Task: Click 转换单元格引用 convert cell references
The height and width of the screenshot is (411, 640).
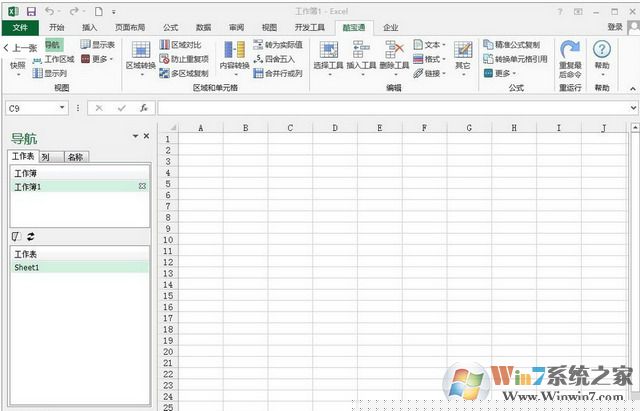Action: (x=515, y=59)
